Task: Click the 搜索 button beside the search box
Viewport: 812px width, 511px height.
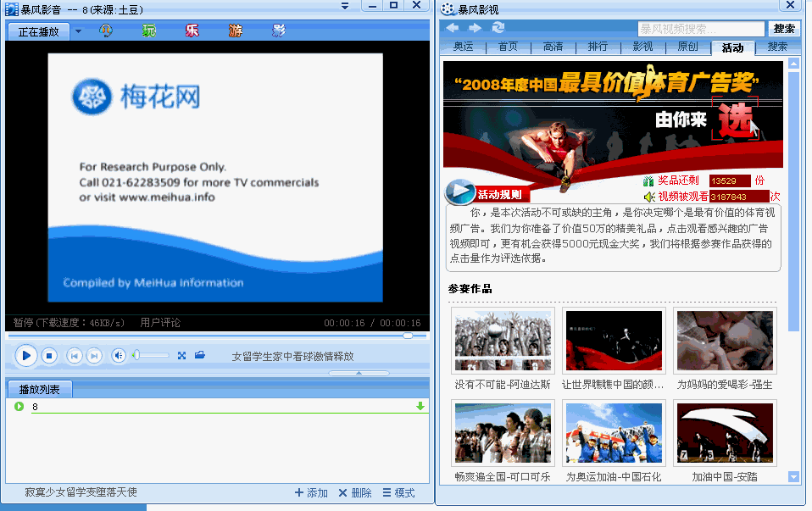Action: tap(784, 29)
